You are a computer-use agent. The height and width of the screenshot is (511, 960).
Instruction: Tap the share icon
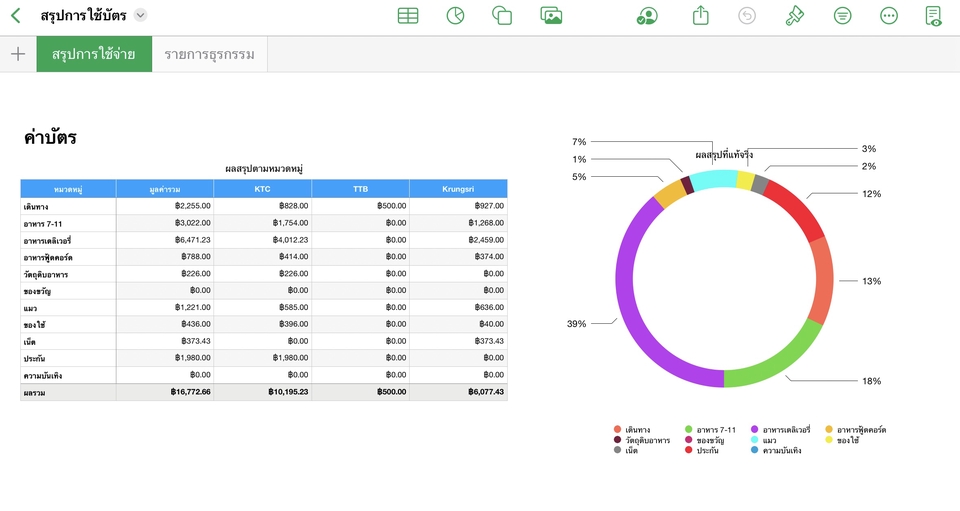[700, 16]
